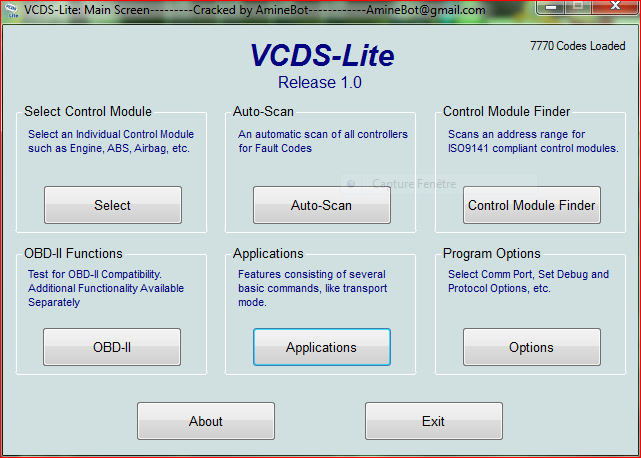Click the 'Applications' group label
This screenshot has width=641, height=458.
pos(268,254)
